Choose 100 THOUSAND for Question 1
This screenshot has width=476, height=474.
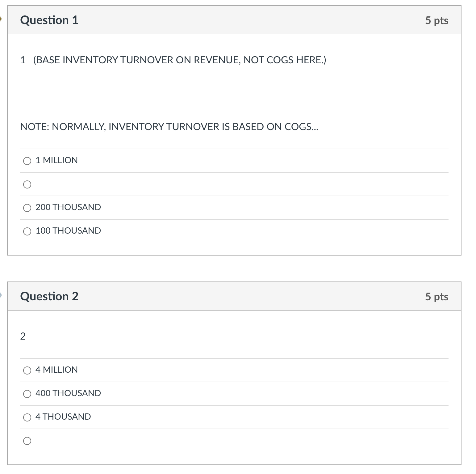pyautogui.click(x=27, y=231)
